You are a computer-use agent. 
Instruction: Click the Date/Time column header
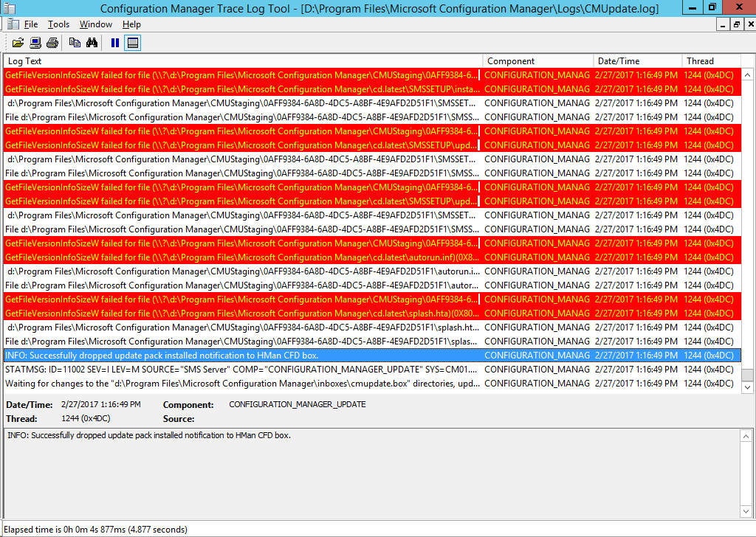click(x=638, y=61)
